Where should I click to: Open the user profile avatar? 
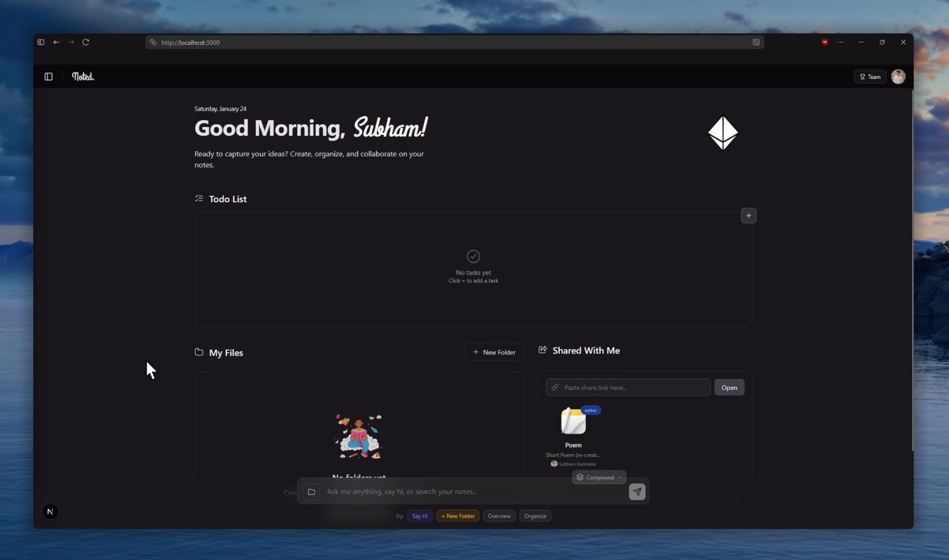(x=898, y=77)
